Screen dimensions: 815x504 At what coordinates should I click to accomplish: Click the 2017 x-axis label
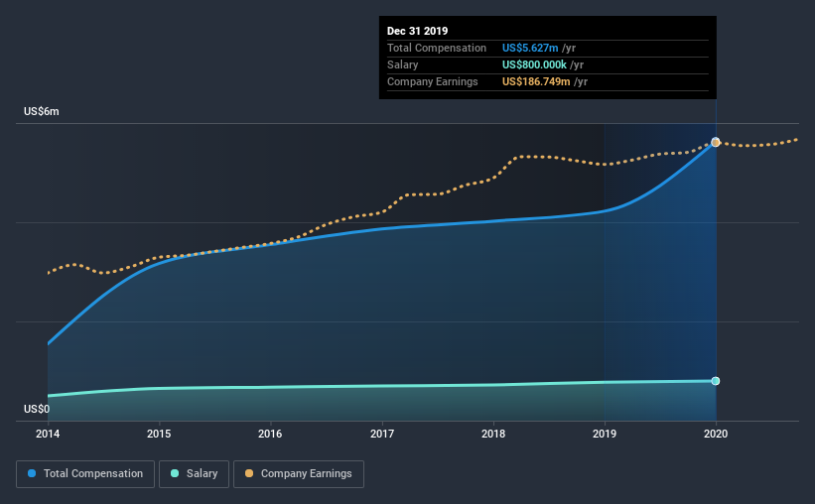(x=382, y=434)
